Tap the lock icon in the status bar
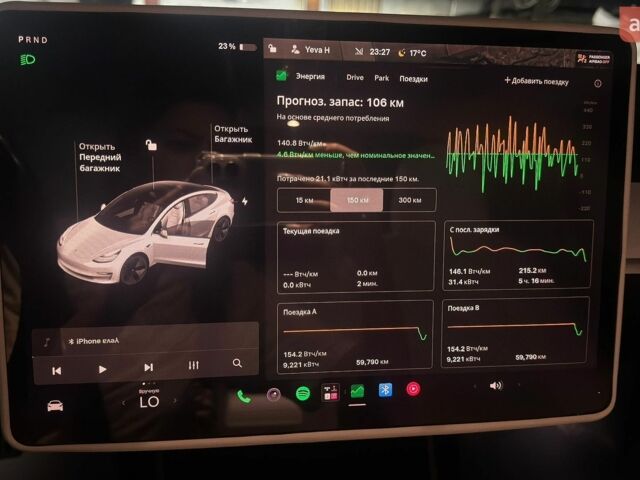 pyautogui.click(x=272, y=49)
